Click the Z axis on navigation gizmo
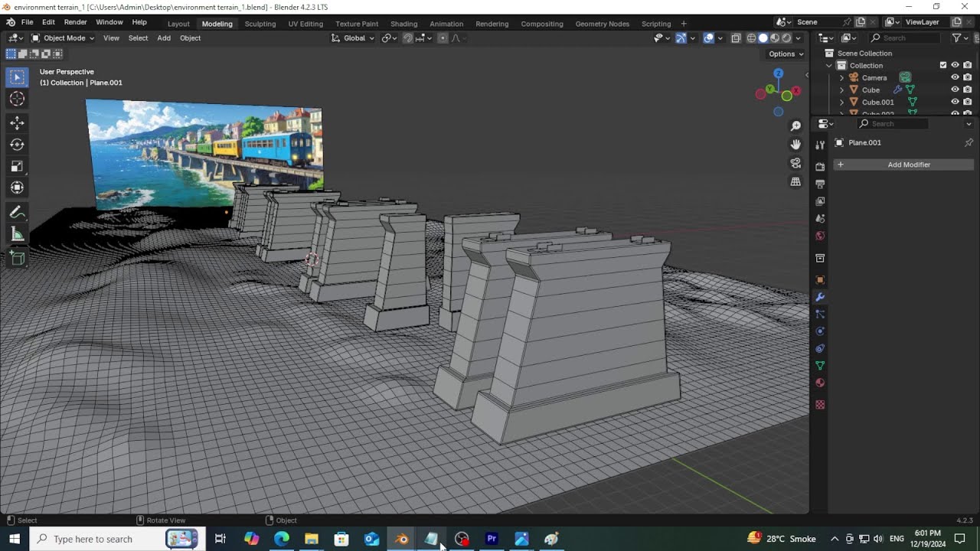This screenshot has width=980, height=551. point(778,74)
